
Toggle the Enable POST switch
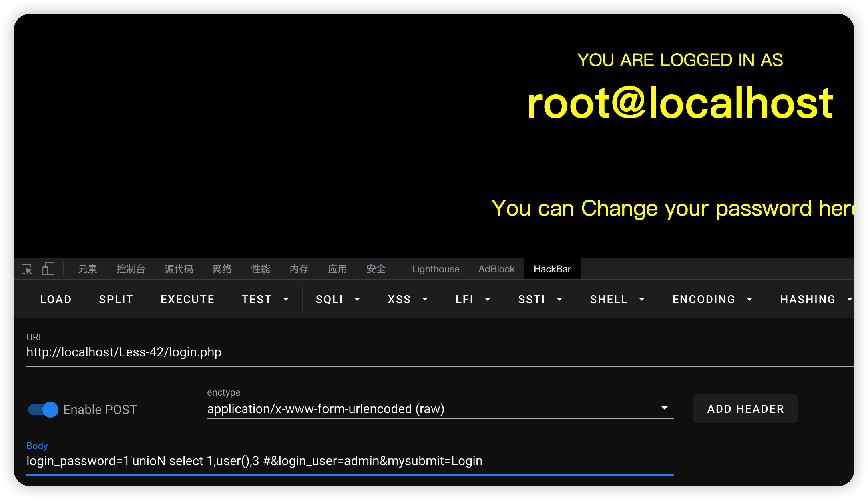(x=43, y=410)
